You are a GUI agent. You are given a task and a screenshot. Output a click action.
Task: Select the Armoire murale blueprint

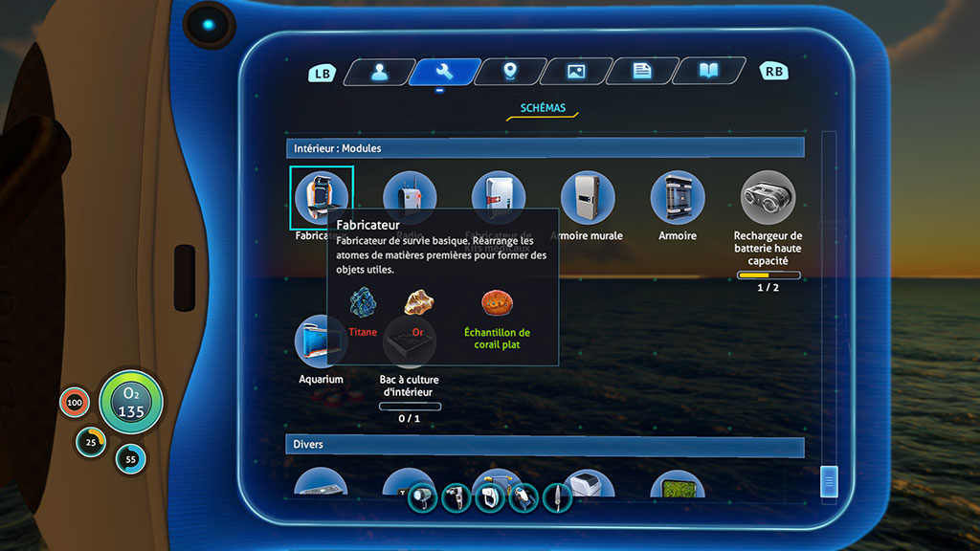[x=588, y=197]
